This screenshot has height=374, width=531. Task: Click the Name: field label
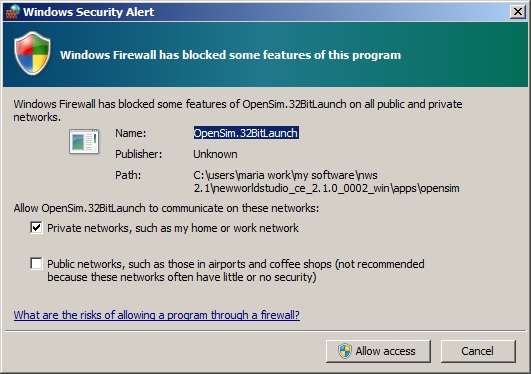[x=131, y=133]
